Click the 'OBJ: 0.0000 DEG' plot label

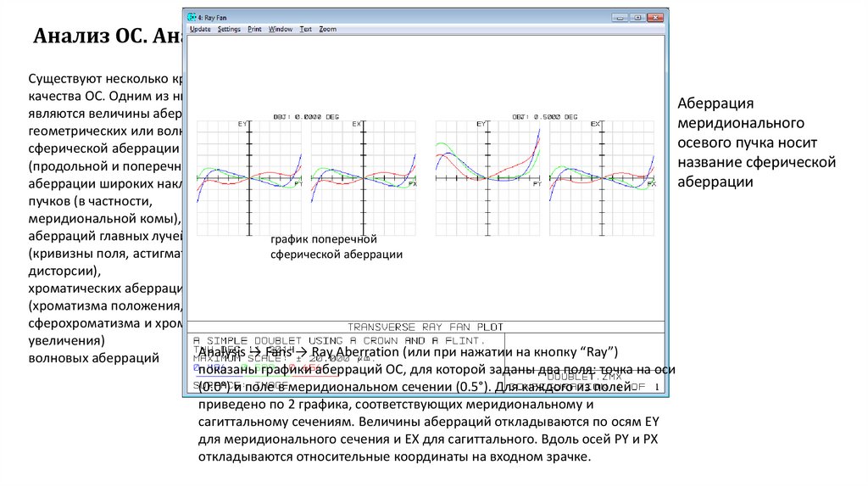click(306, 117)
